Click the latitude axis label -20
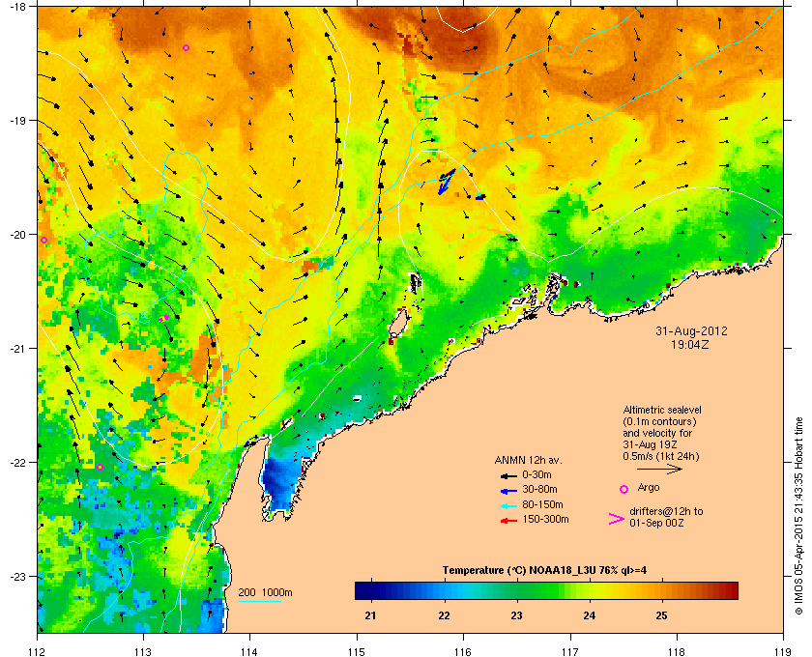This screenshot has width=812, height=657. pos(18,235)
